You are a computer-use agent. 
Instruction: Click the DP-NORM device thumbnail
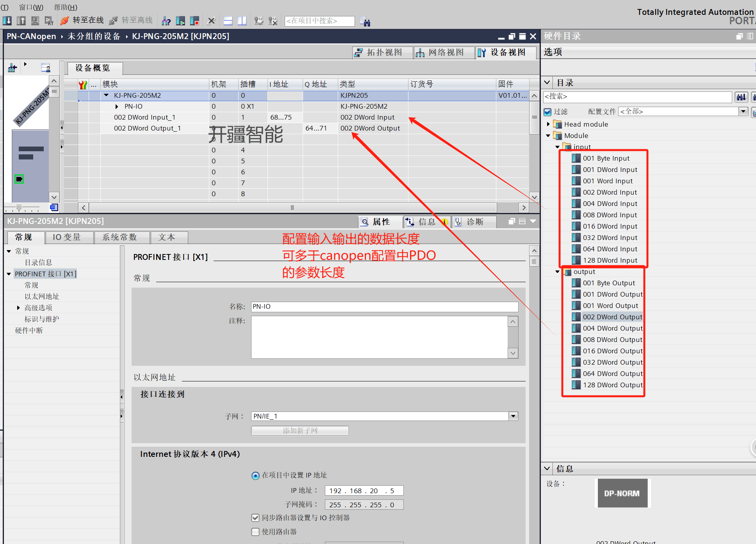pos(622,493)
